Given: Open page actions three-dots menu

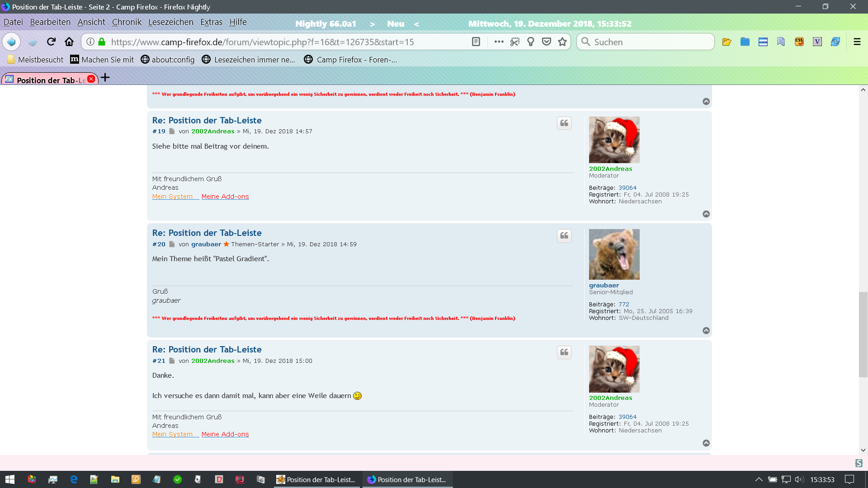Looking at the screenshot, I should (499, 42).
